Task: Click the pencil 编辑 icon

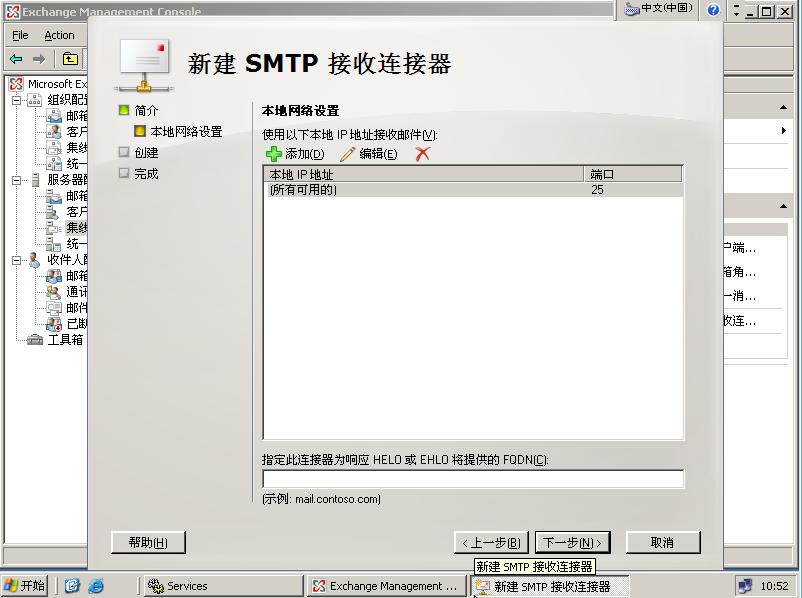Action: (348, 154)
